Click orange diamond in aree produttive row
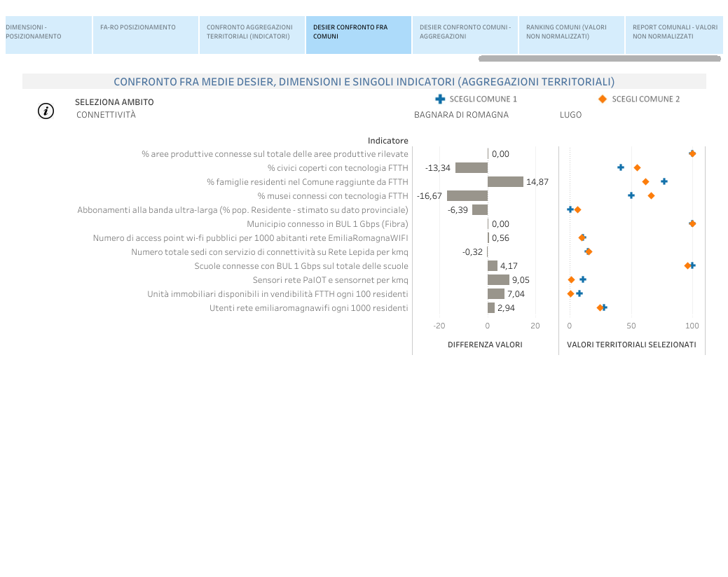 tap(692, 153)
